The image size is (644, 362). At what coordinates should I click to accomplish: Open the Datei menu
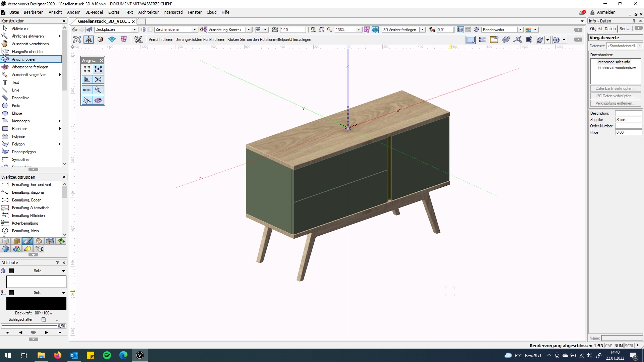(x=14, y=12)
